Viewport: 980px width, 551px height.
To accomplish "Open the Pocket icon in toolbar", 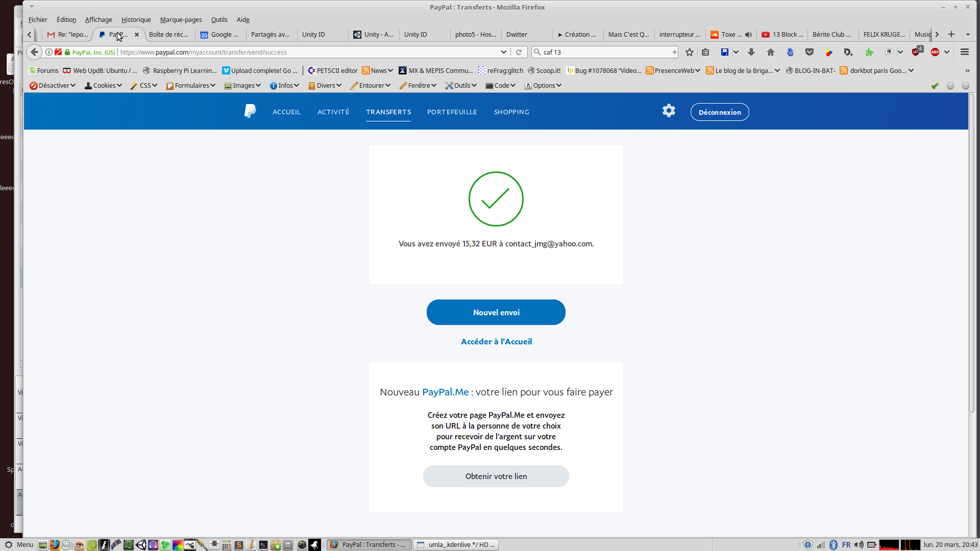I will tap(810, 52).
